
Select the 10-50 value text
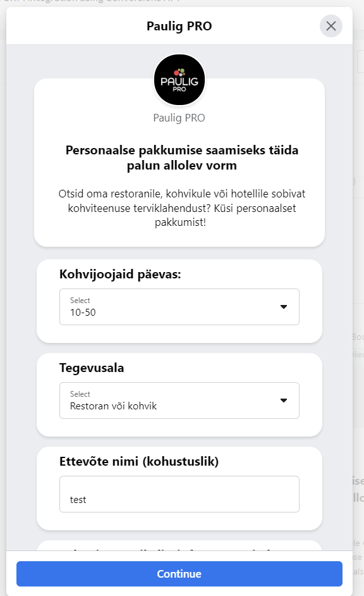click(x=83, y=313)
